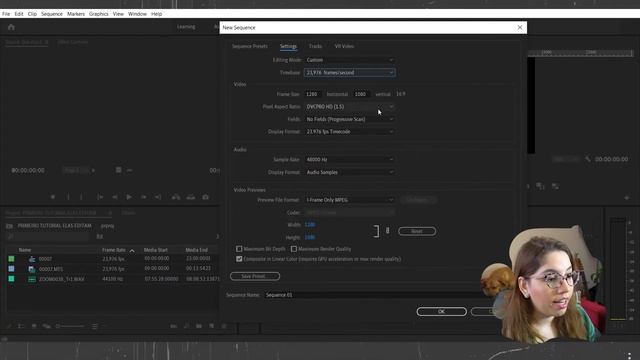The width and height of the screenshot is (640, 360).
Task: Open the Fields dropdown
Action: [349, 119]
